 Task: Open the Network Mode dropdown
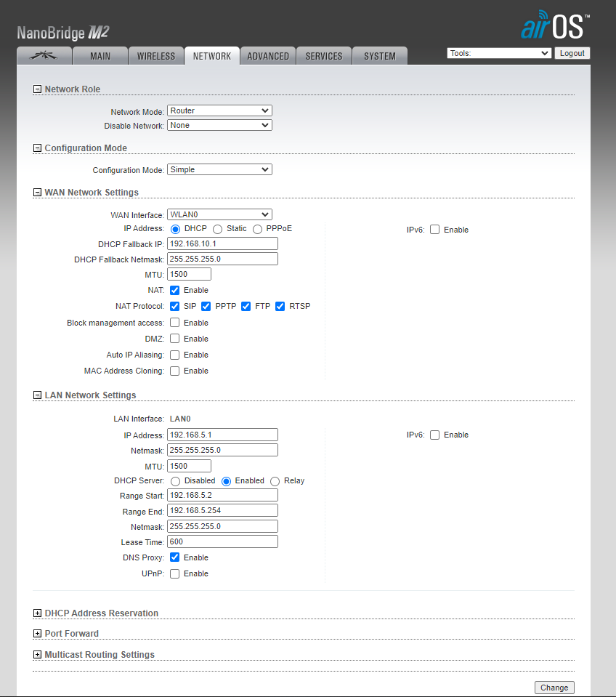click(x=219, y=110)
